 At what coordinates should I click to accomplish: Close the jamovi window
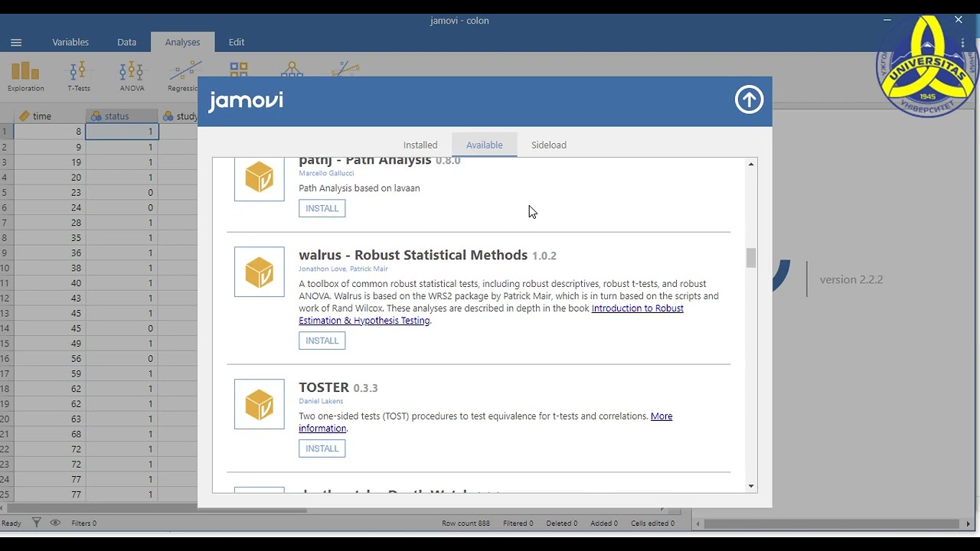(959, 20)
